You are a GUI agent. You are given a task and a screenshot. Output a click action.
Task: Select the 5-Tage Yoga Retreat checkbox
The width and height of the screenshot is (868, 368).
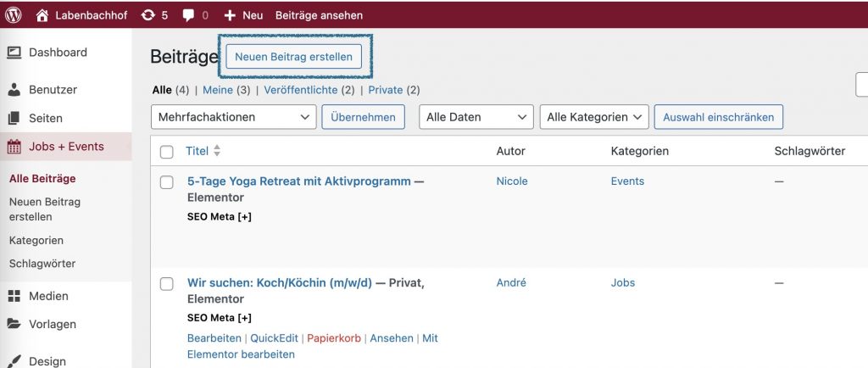(167, 182)
